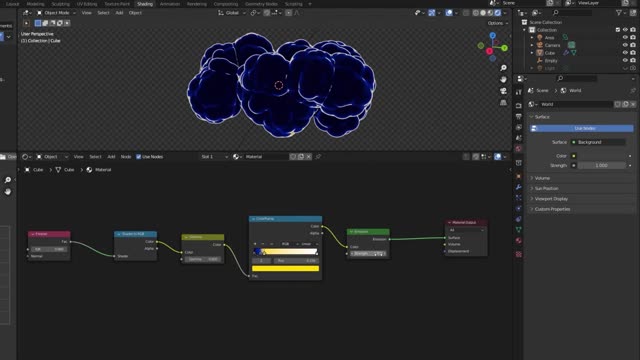Screen dimensions: 640x360
Task: Open the outliner filter funnel icon
Action: point(619,13)
